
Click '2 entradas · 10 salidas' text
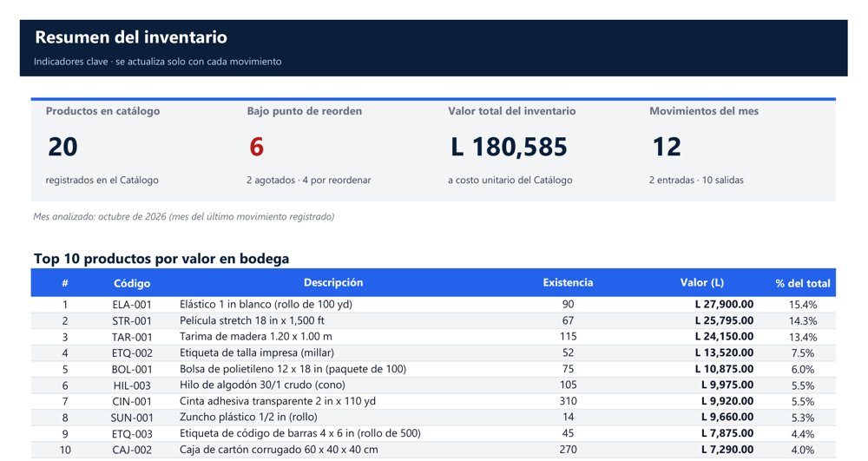(x=696, y=180)
